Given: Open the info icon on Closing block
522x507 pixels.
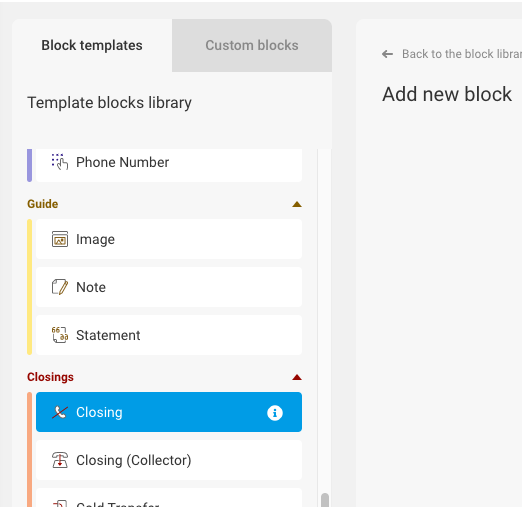Looking at the screenshot, I should click(275, 413).
